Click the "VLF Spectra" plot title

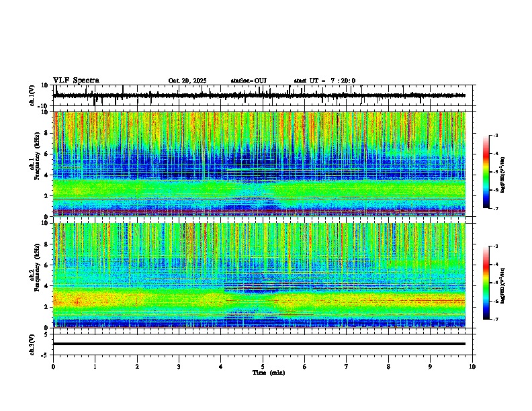pyautogui.click(x=76, y=81)
